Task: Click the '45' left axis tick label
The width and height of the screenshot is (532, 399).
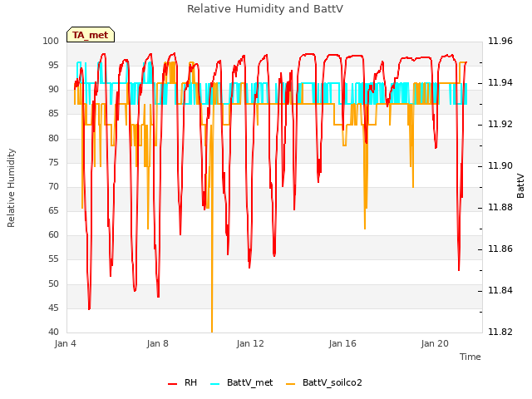Action: 53,308
